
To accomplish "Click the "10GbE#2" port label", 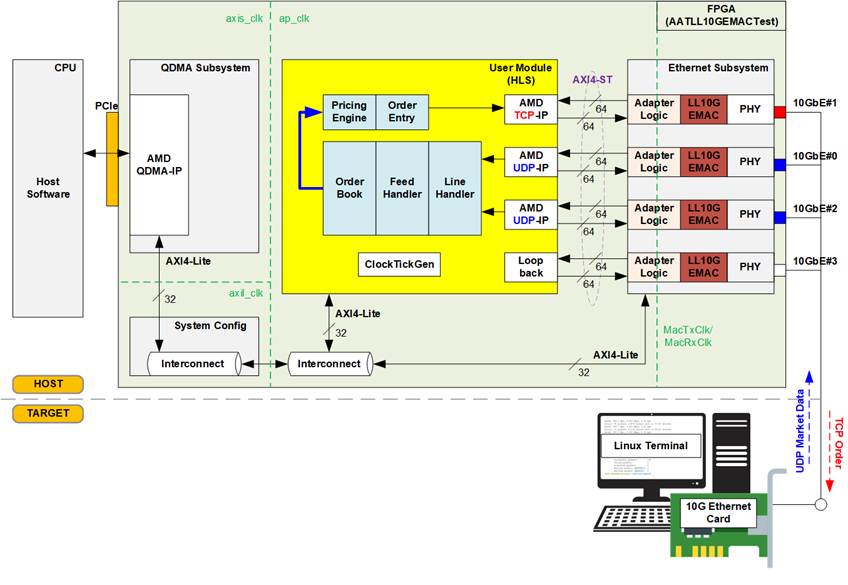I will pyautogui.click(x=815, y=208).
